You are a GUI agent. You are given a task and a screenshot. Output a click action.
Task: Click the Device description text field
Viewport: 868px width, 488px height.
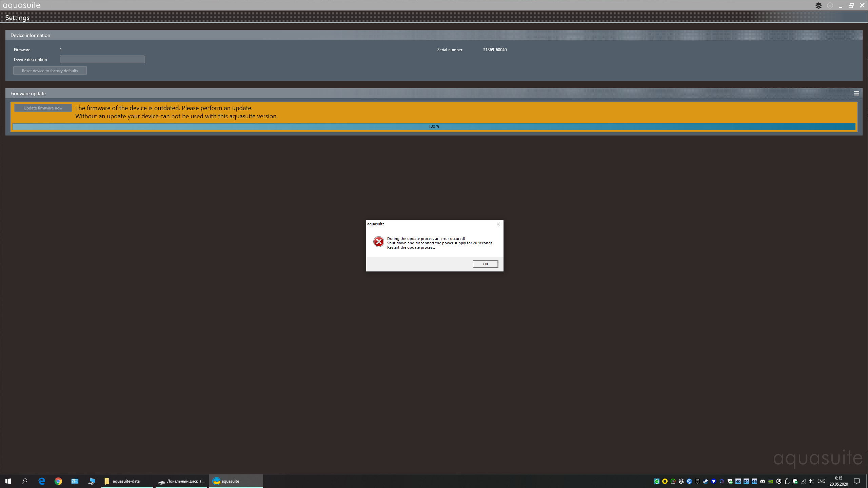click(x=102, y=59)
